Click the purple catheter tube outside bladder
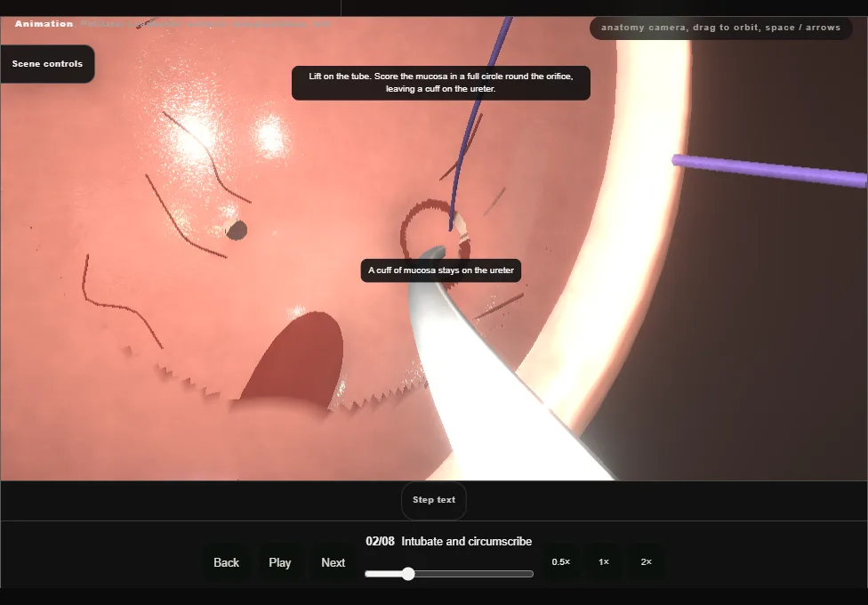The height and width of the screenshot is (605, 868). pos(769,171)
